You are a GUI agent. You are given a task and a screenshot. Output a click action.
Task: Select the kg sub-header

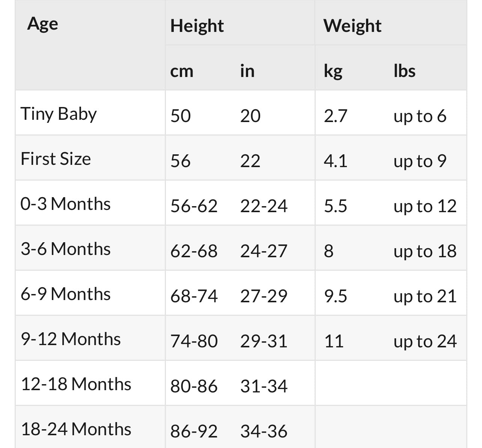(x=333, y=71)
